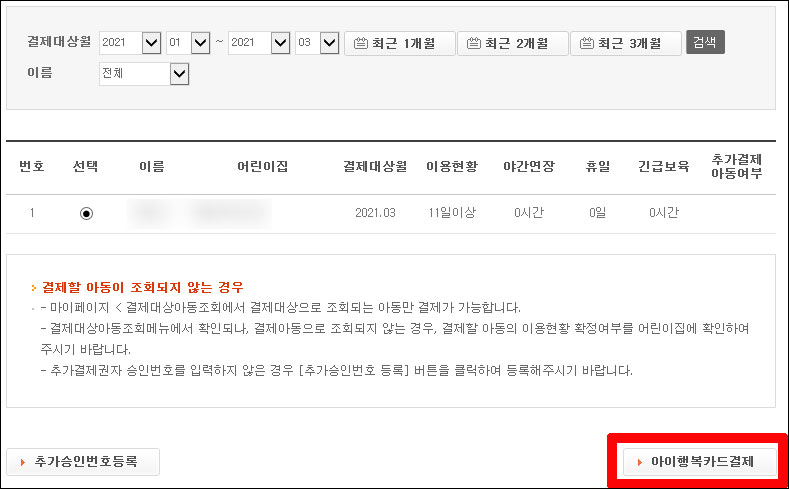Screen dimensions: 789x489
Task: Click the 11일이상 이용현황 cell
Action: pos(452,213)
